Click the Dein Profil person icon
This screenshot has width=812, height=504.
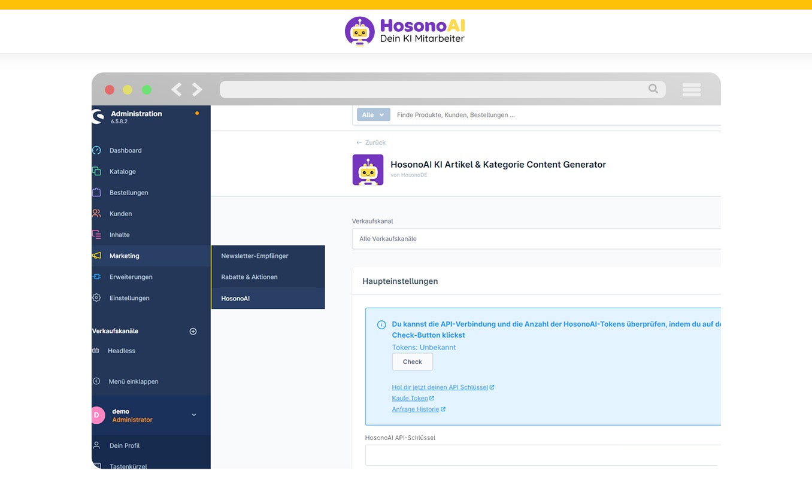(96, 445)
